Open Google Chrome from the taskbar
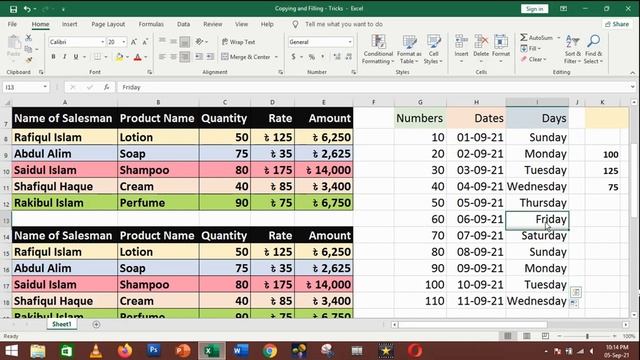Viewport: 640px width, 360px height. tap(270, 351)
